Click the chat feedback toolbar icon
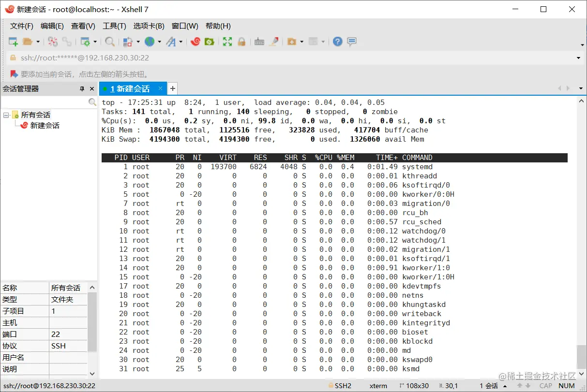This screenshot has height=392, width=587. 352,42
